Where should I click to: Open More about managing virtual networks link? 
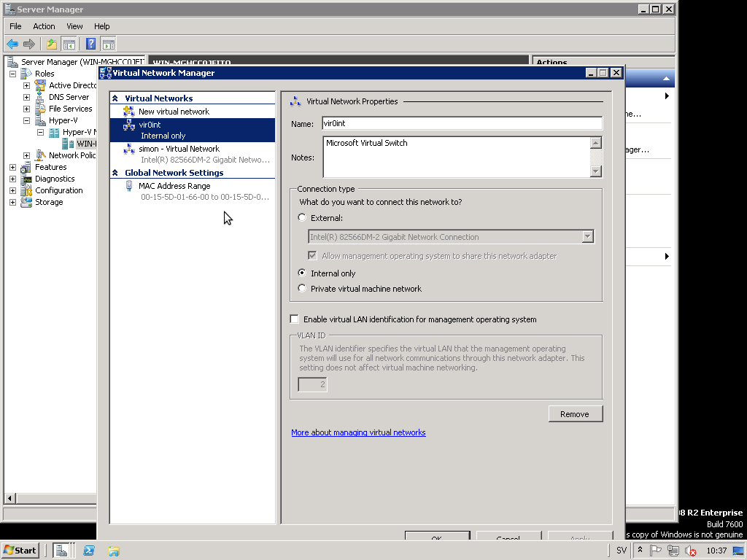358,432
